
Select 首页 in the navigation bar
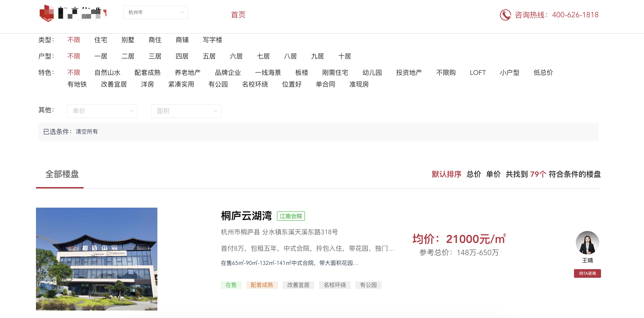tap(238, 15)
